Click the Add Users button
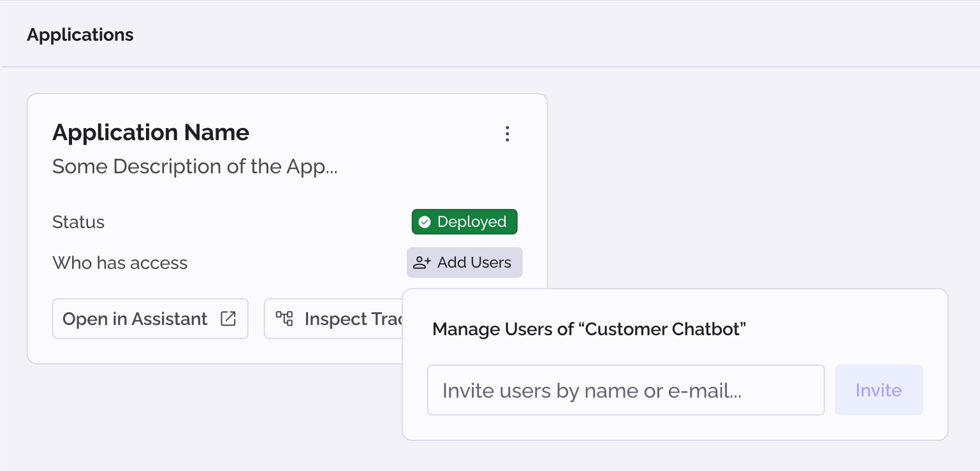The width and height of the screenshot is (980, 471). [x=464, y=262]
